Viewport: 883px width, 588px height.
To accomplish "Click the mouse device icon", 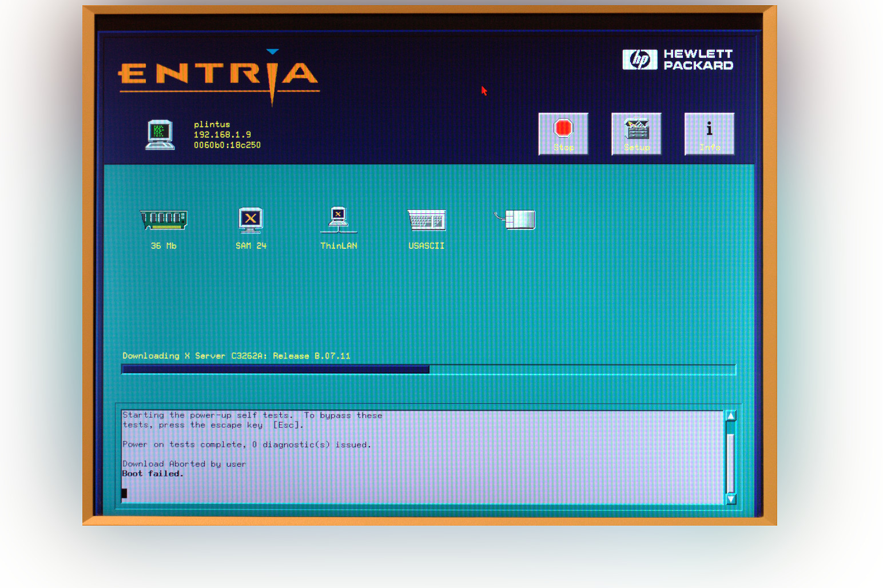I will (x=516, y=220).
